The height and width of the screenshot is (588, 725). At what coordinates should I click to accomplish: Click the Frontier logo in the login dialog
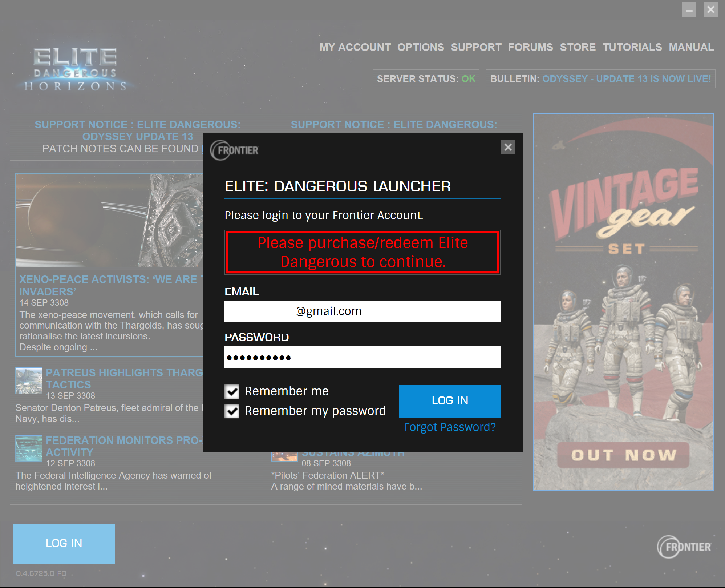click(234, 150)
